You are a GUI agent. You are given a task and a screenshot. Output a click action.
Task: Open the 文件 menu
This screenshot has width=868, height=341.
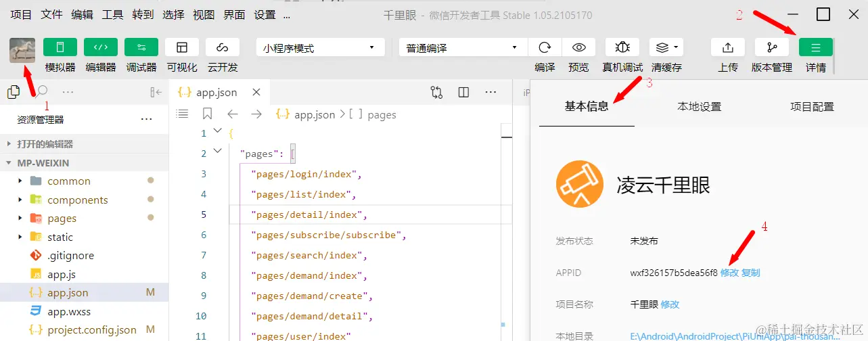[51, 14]
